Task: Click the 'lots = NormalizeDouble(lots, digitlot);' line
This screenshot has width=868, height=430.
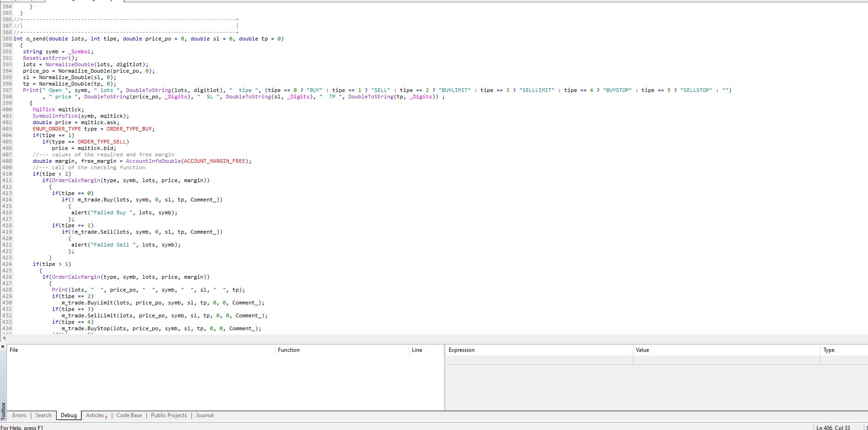Action: coord(86,64)
